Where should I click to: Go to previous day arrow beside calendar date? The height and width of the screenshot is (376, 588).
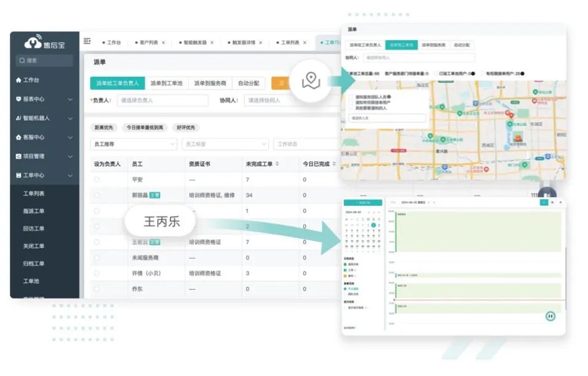click(429, 203)
